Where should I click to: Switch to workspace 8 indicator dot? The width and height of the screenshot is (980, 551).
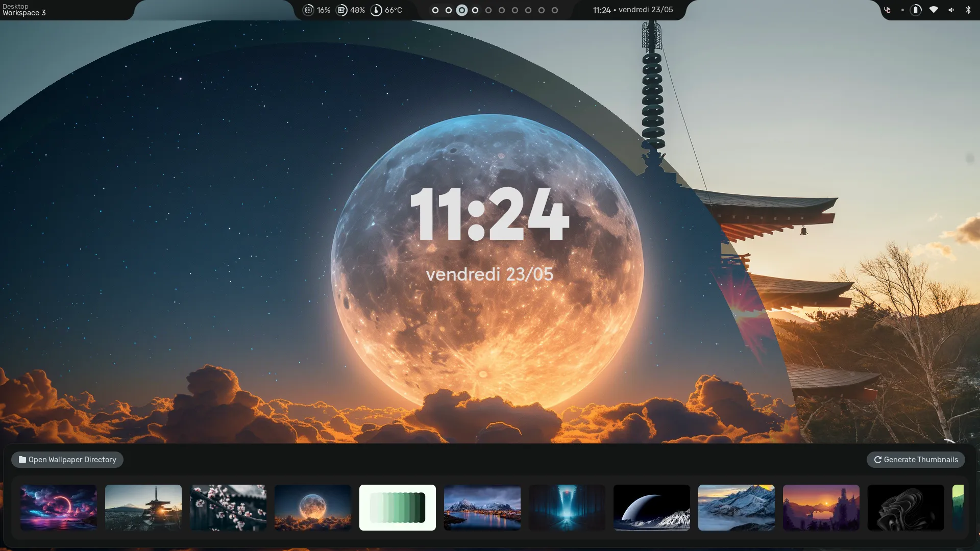(x=528, y=10)
